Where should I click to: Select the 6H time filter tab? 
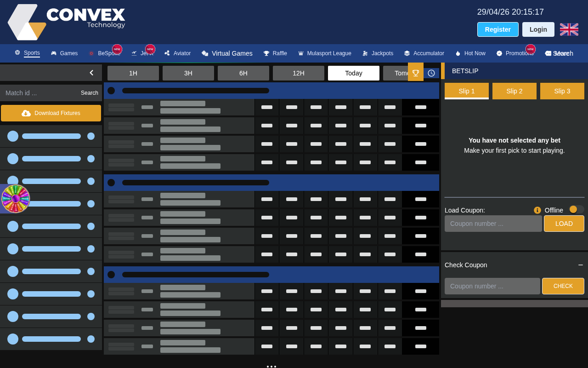(x=243, y=73)
